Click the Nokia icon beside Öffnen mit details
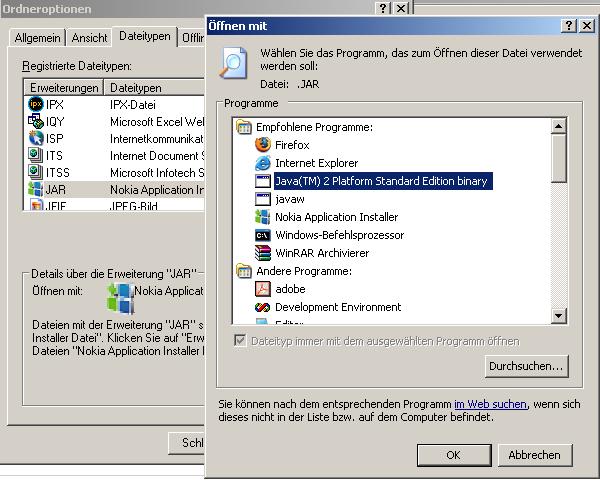The width and height of the screenshot is (600, 480). pyautogui.click(x=121, y=299)
